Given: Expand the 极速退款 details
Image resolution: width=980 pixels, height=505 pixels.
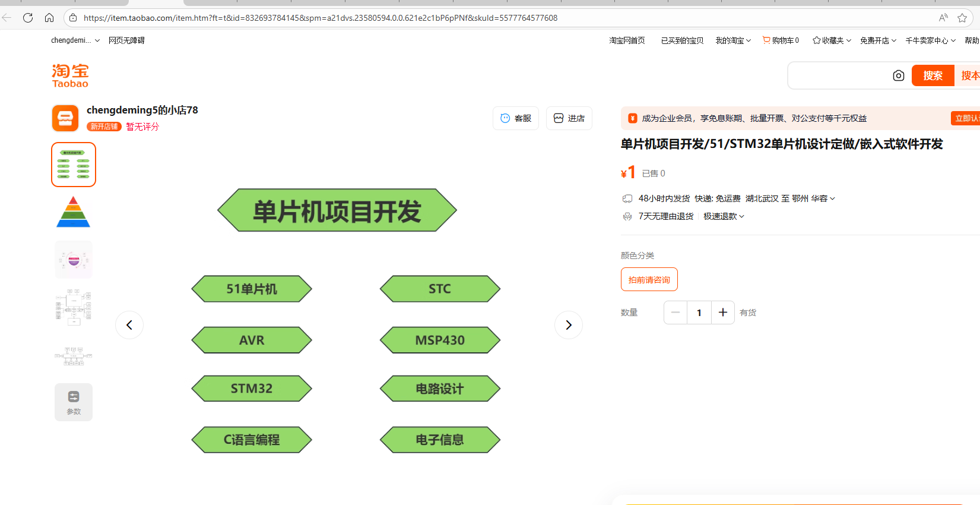Looking at the screenshot, I should click(x=724, y=216).
